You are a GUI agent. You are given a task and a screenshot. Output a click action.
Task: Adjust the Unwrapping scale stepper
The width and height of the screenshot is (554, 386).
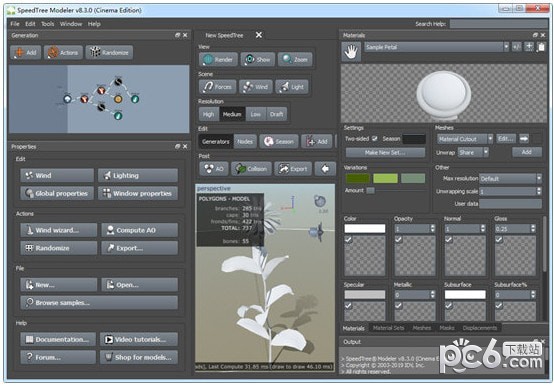click(x=539, y=191)
